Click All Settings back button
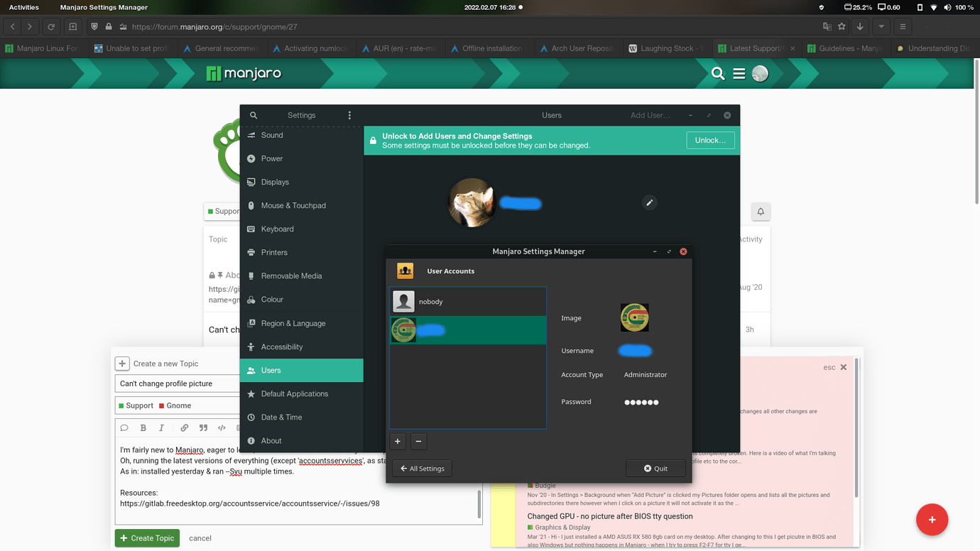Screen dimensions: 980x551 [x=422, y=469]
